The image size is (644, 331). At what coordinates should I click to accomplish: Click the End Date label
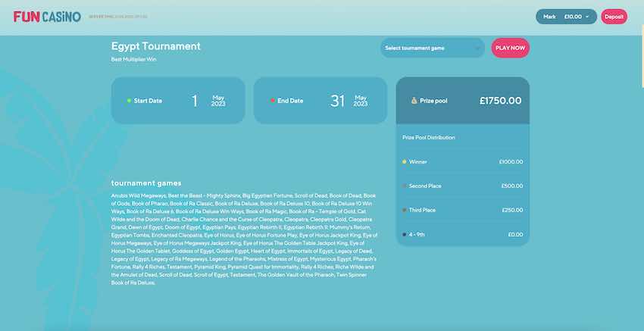pyautogui.click(x=290, y=101)
